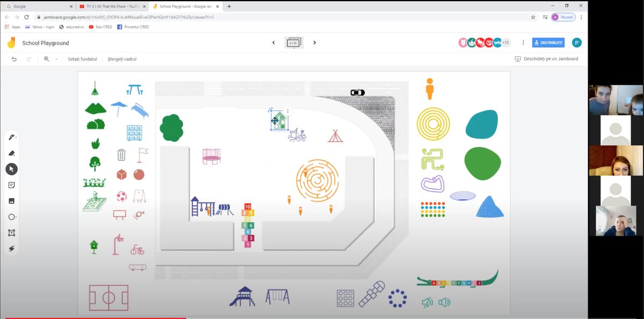
Task: Select the gray trash can icon
Action: (122, 155)
